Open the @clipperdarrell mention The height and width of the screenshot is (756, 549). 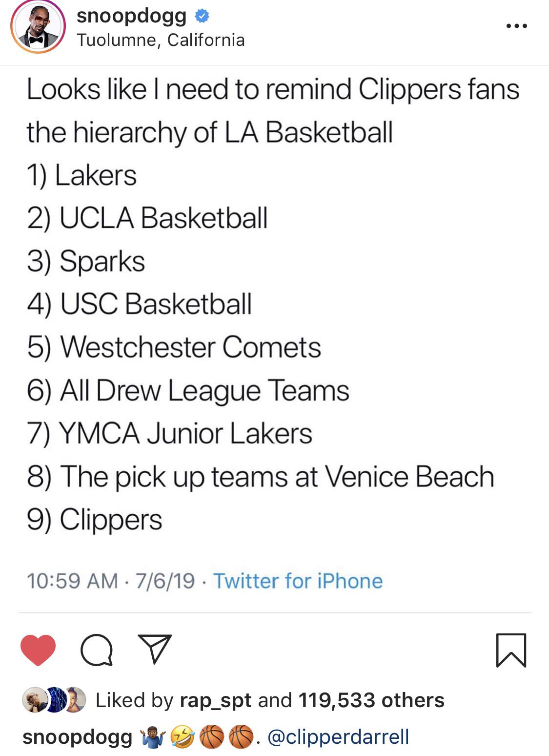[338, 736]
